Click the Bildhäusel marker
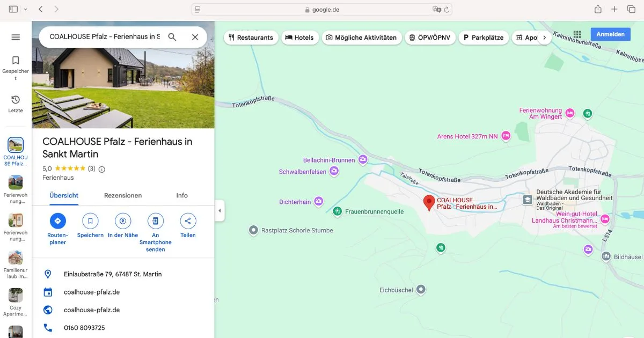This screenshot has width=644, height=338. pos(606,256)
